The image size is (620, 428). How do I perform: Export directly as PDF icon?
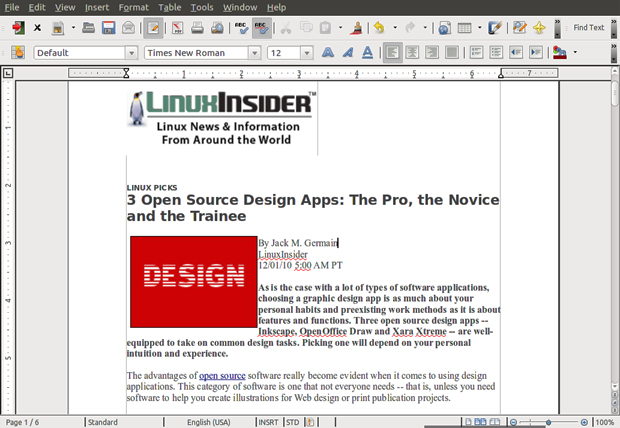pyautogui.click(x=177, y=28)
